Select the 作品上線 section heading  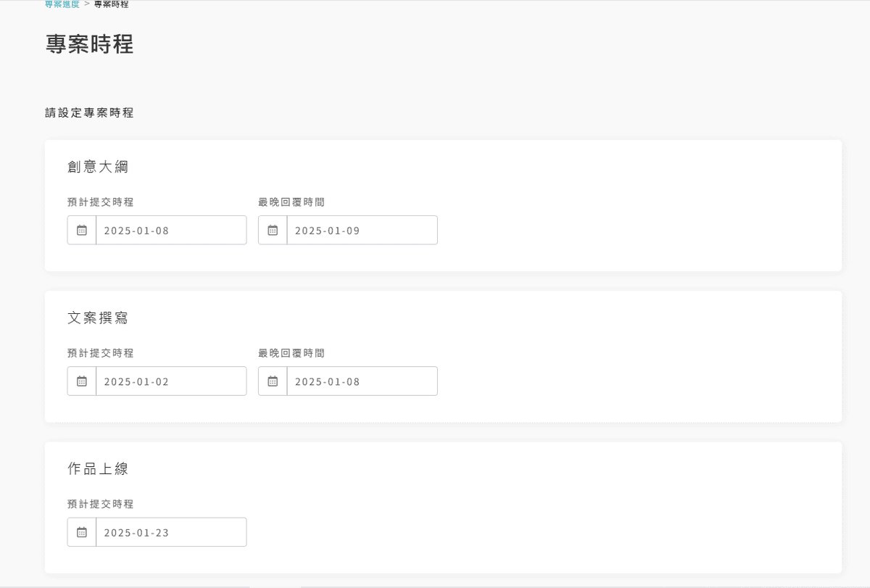point(98,468)
